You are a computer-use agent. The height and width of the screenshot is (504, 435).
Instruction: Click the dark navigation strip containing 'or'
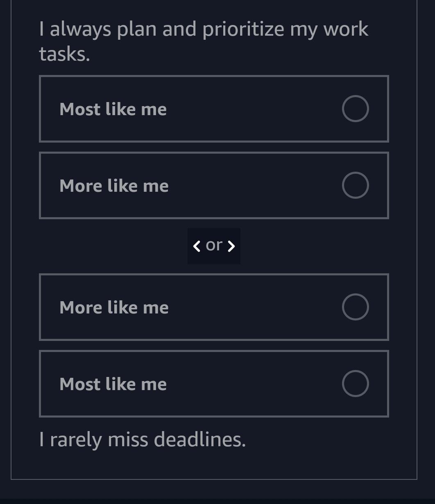click(x=214, y=246)
